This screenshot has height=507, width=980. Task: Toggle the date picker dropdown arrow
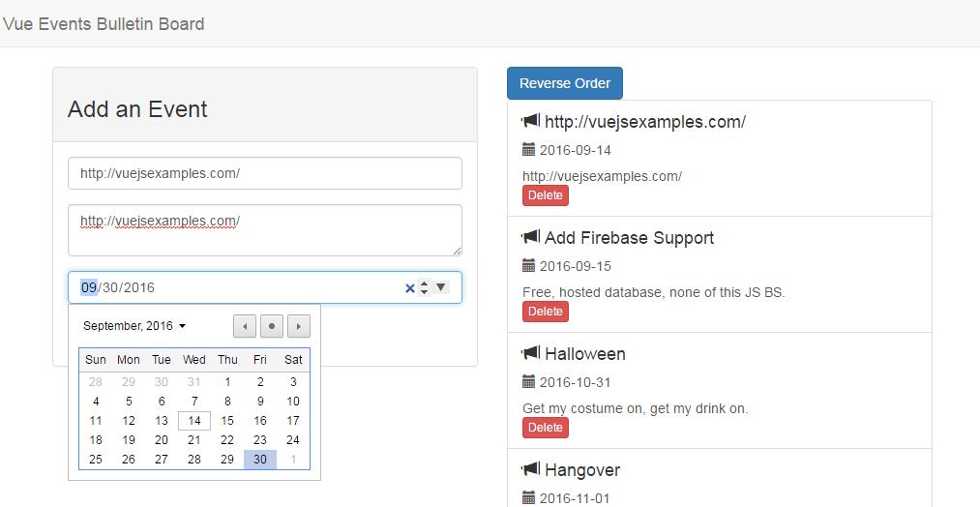coord(440,287)
